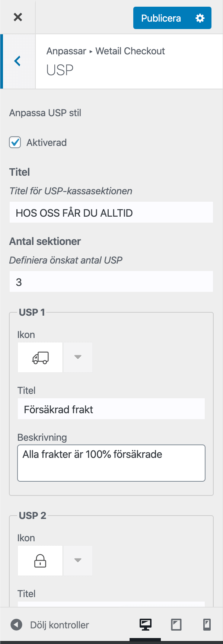Click the padlock icon for USP 2
Screen dimensions: 223x644
(40, 561)
